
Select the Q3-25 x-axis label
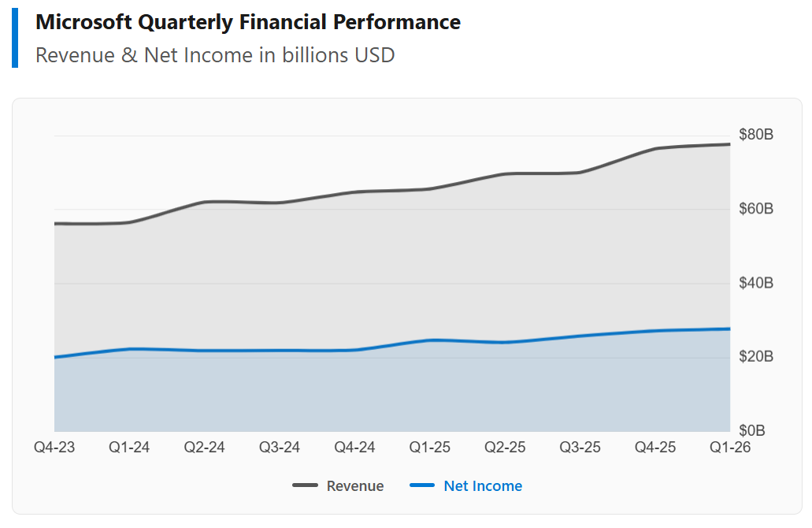[x=580, y=448]
